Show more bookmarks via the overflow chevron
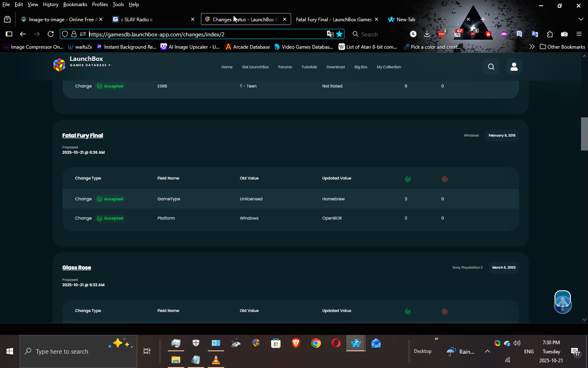This screenshot has width=588, height=368. pos(531,47)
